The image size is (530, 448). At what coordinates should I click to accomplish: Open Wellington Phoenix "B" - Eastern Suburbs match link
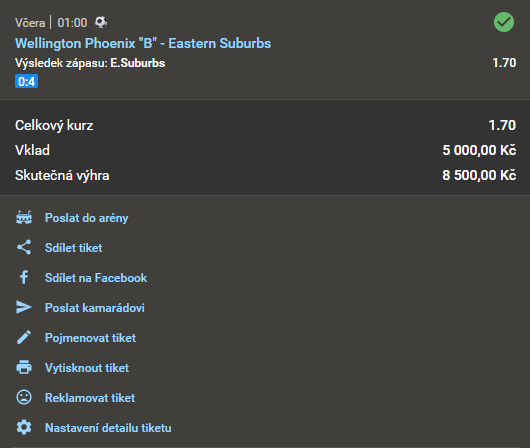[143, 43]
